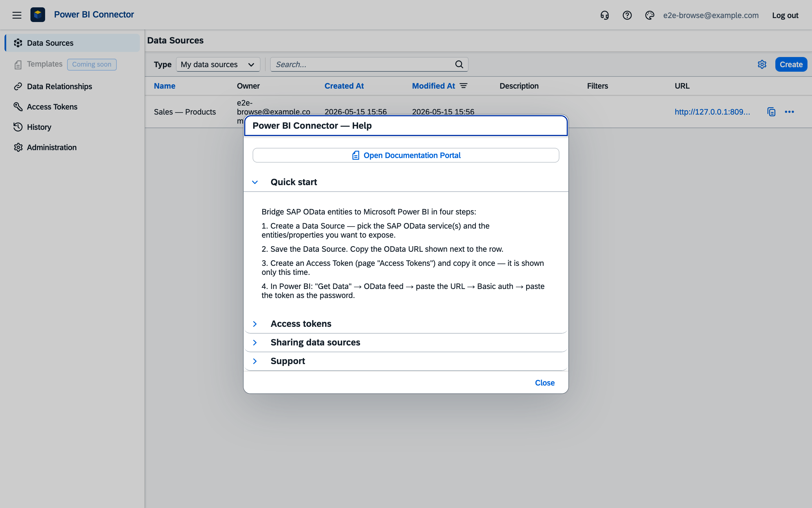Click the sort icon beside Modified At
Viewport: 812px width, 508px height.
tap(464, 86)
